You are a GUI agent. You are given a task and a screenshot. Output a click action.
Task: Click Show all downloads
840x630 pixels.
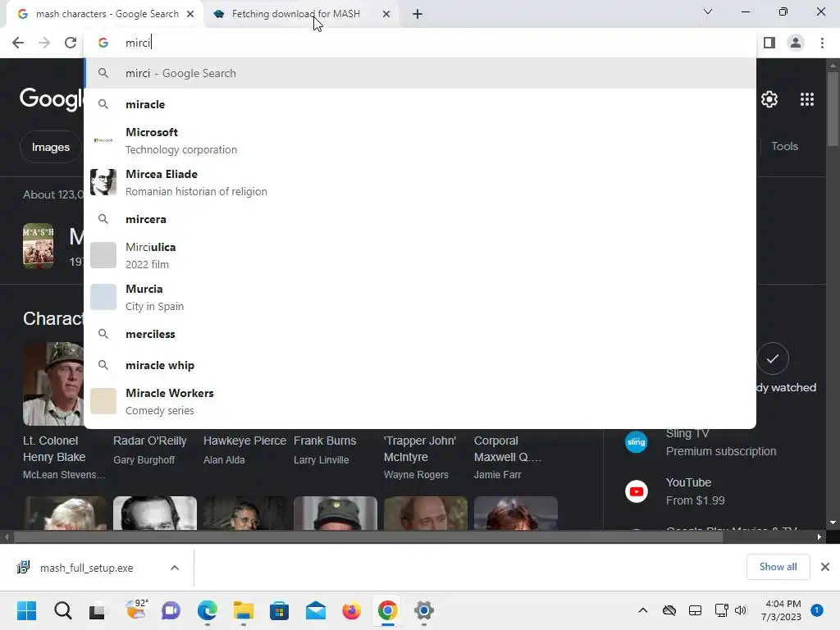[778, 567]
